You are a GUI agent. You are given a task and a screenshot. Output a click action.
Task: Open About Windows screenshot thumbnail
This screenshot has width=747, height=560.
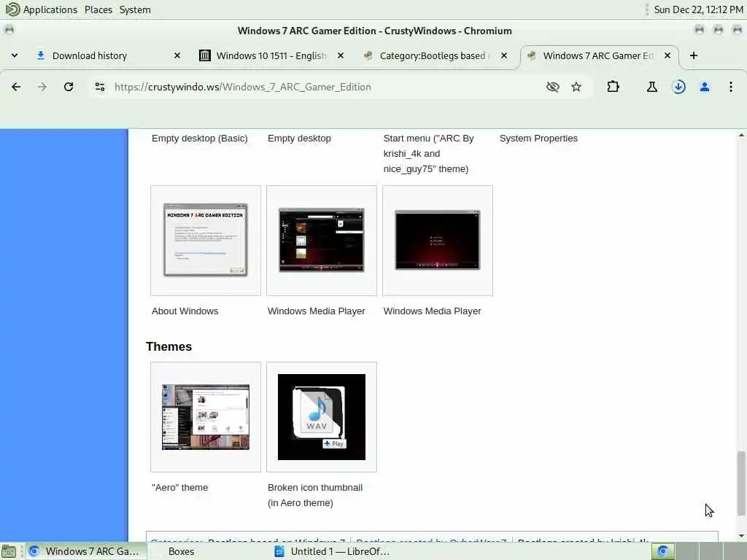click(206, 241)
